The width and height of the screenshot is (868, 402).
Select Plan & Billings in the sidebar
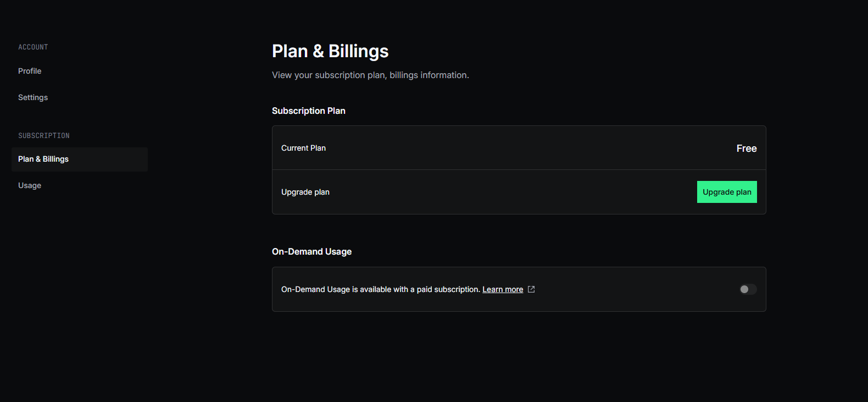[x=43, y=159]
